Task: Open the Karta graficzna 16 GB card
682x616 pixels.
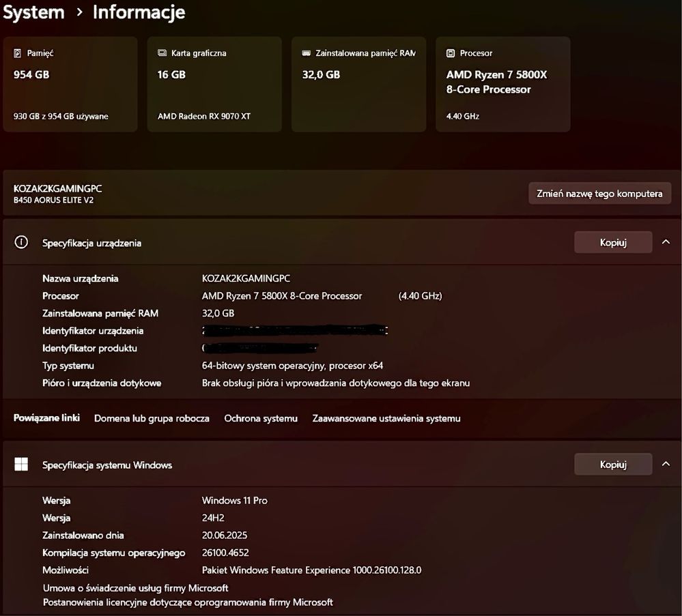Action: coord(214,85)
